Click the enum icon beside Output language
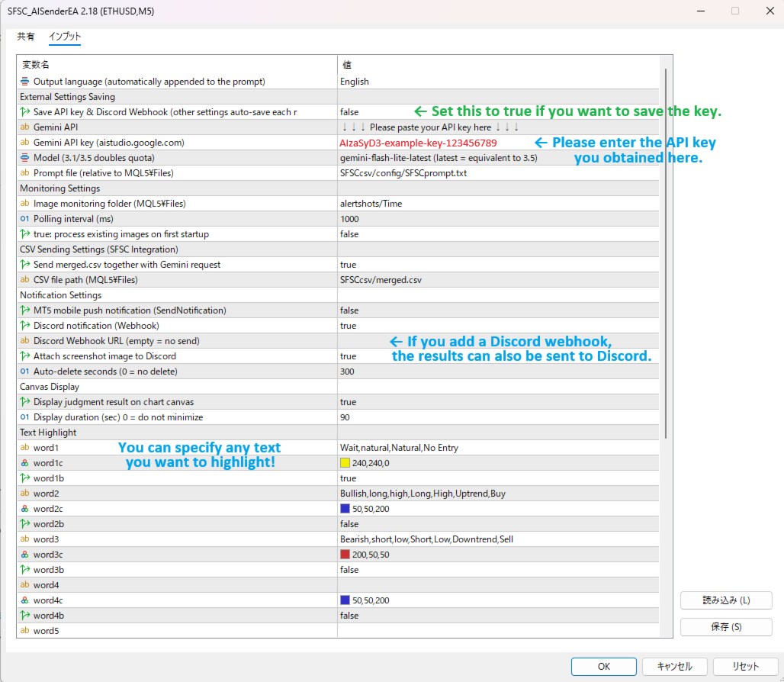The image size is (784, 682). click(x=24, y=82)
